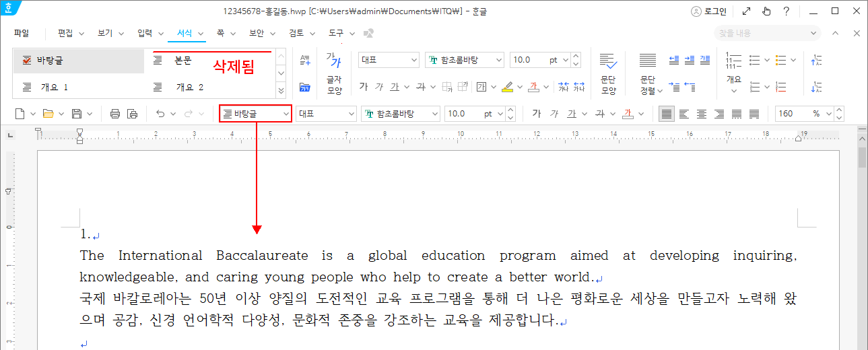Print the document using the printer icon
The width and height of the screenshot is (868, 350).
click(x=115, y=114)
